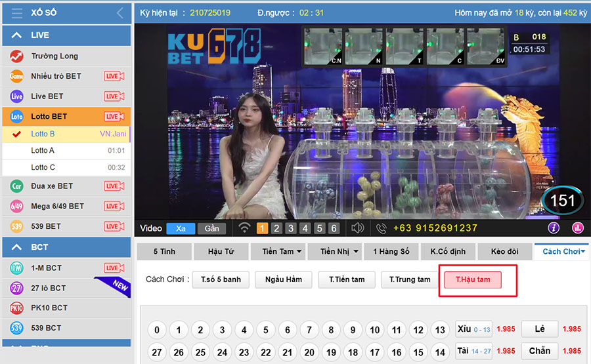591x364 pixels.
Task: Click the phone icon beside hotline number
Action: click(x=381, y=228)
